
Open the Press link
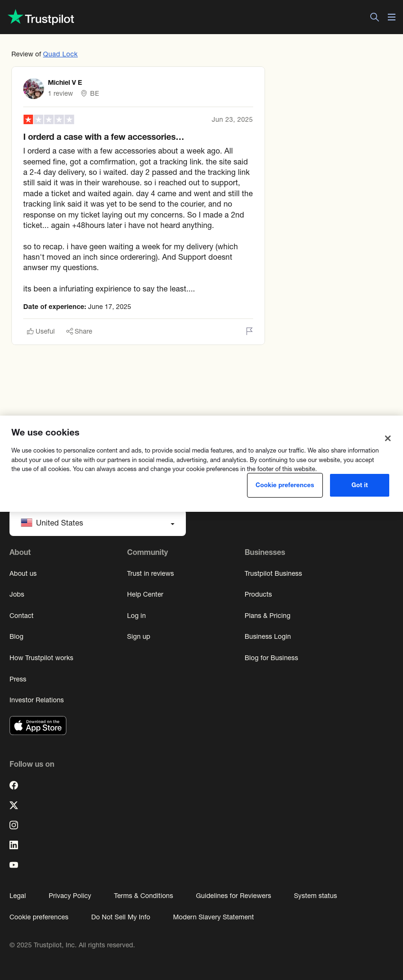click(18, 679)
